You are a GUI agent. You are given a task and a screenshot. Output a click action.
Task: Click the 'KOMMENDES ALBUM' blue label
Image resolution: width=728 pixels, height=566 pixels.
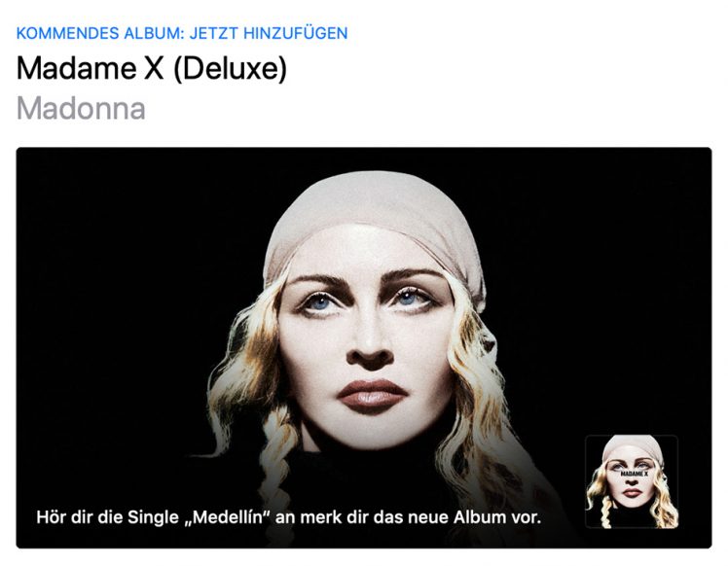[x=97, y=33]
